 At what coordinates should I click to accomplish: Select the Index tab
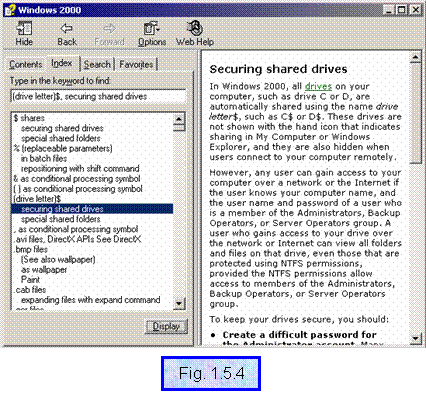pos(62,63)
